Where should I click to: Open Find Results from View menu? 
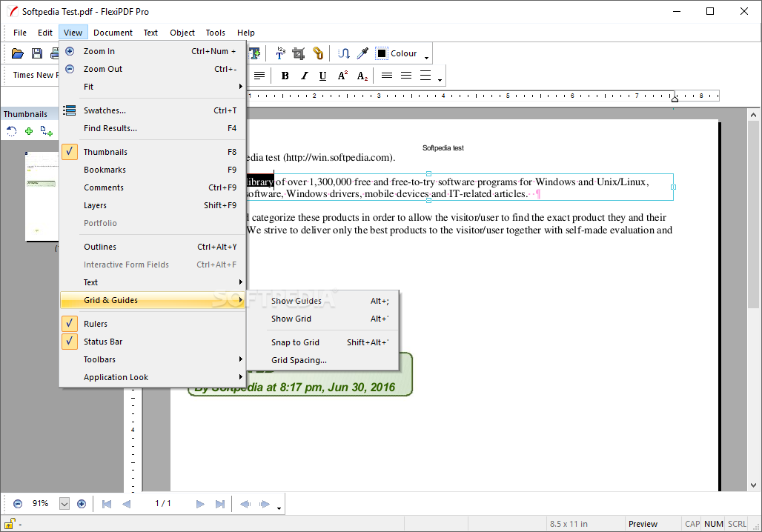[x=153, y=129]
